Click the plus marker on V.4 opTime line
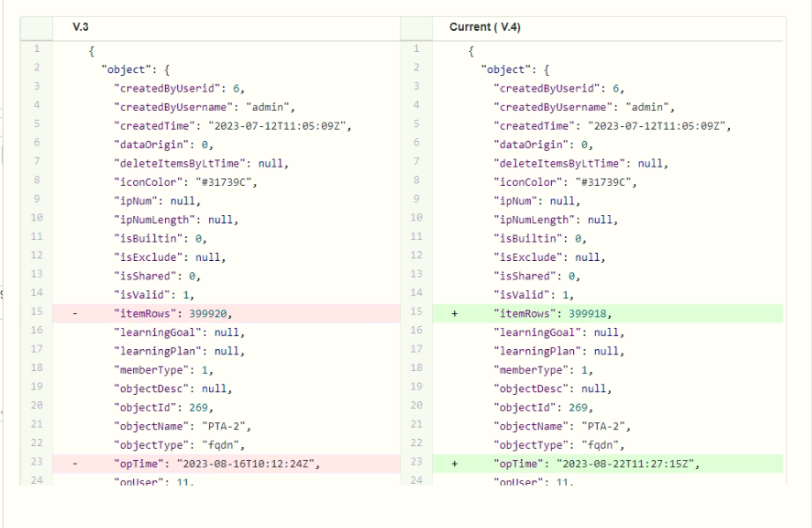Image resolution: width=812 pixels, height=528 pixels. point(454,464)
